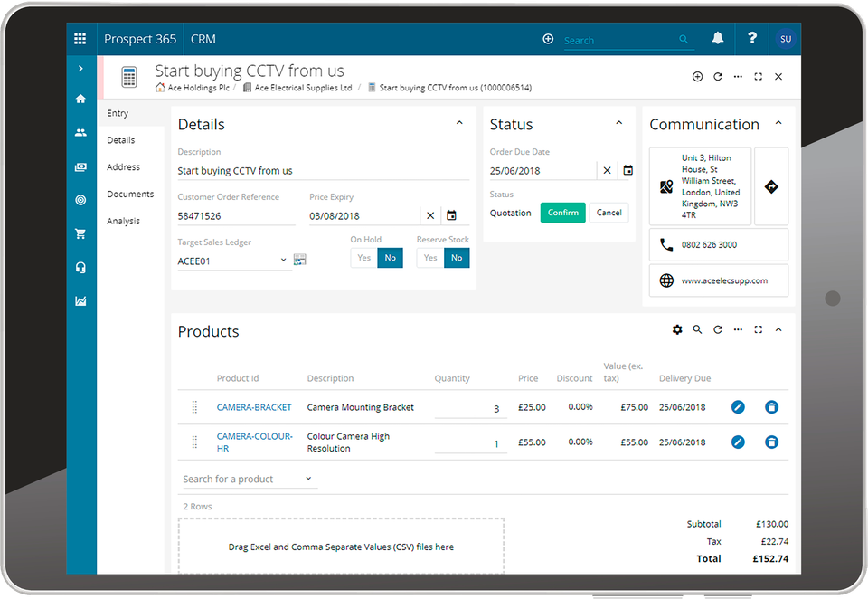Collapse the Products panel
Image resolution: width=868 pixels, height=599 pixels.
click(778, 329)
